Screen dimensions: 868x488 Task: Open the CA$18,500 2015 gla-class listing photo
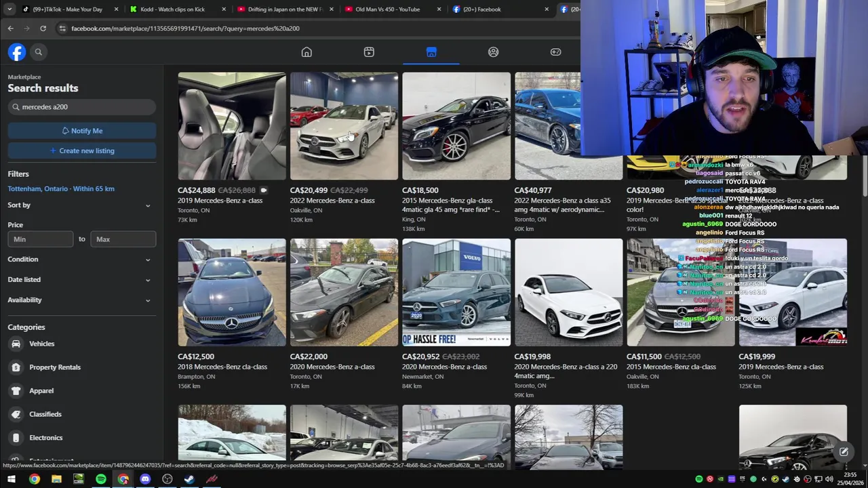click(456, 126)
